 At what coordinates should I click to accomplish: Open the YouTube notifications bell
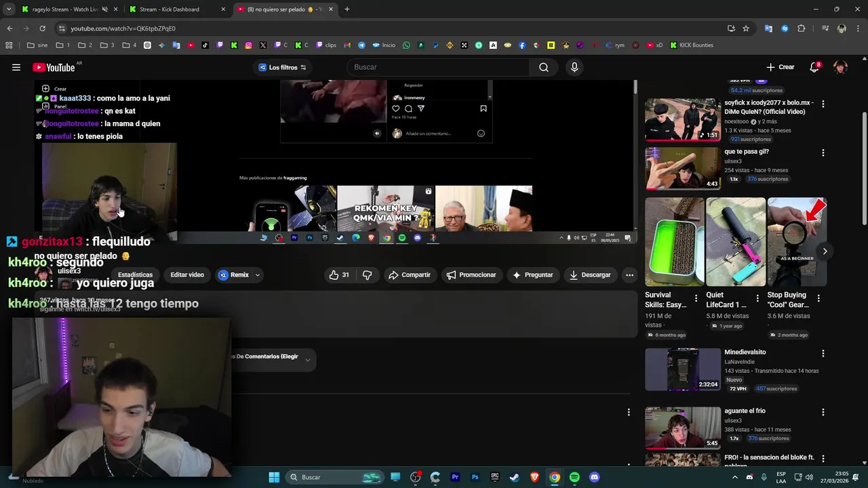click(814, 67)
